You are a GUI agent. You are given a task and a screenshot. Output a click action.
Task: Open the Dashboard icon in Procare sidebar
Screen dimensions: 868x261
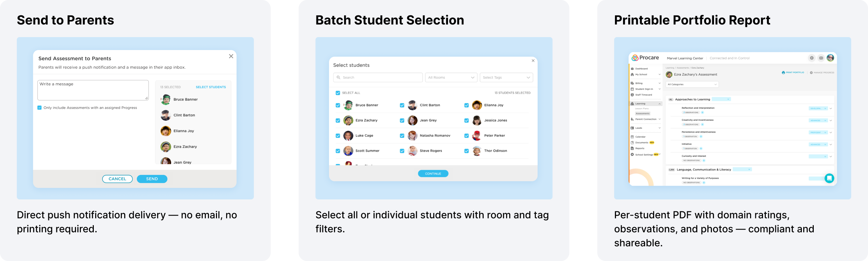click(632, 69)
